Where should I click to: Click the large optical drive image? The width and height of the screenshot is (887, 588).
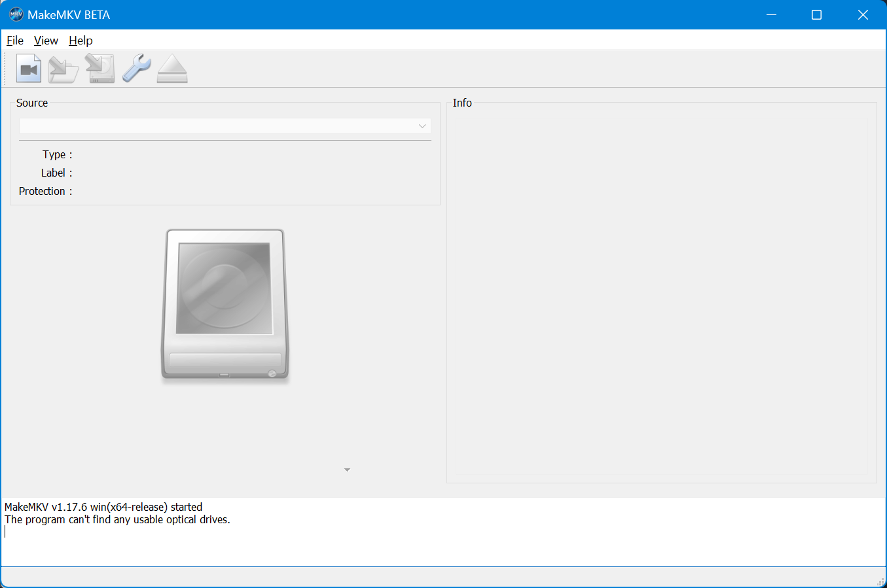225,304
